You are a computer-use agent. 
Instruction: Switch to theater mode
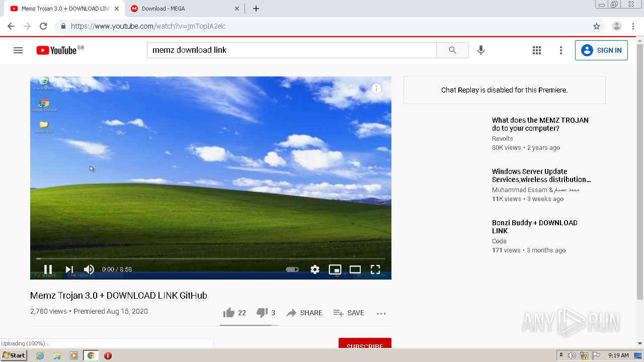[x=355, y=269]
